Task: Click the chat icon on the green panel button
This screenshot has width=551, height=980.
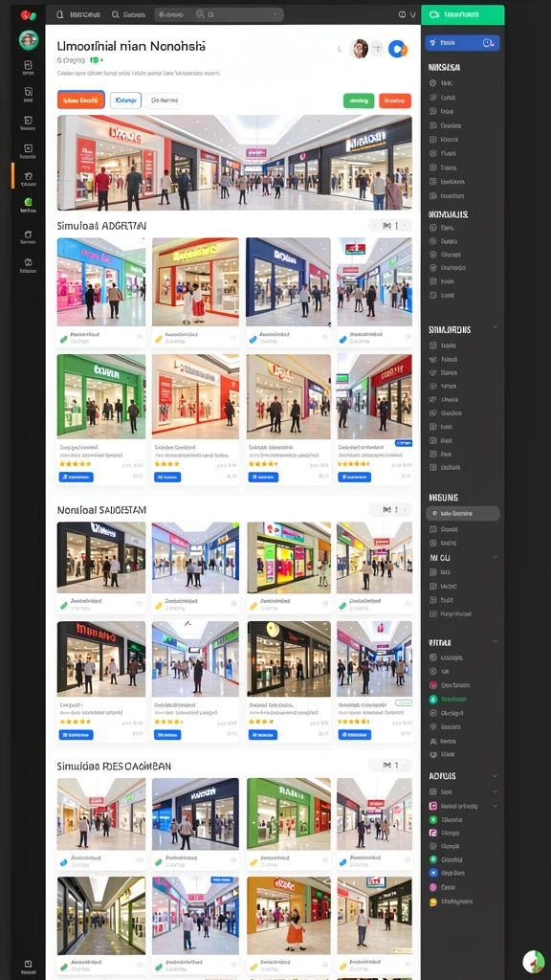Action: click(435, 14)
